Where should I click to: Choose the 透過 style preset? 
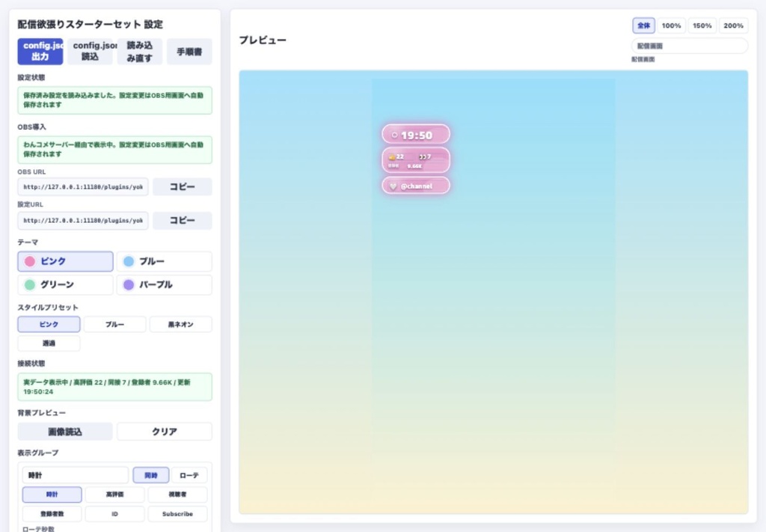[49, 343]
